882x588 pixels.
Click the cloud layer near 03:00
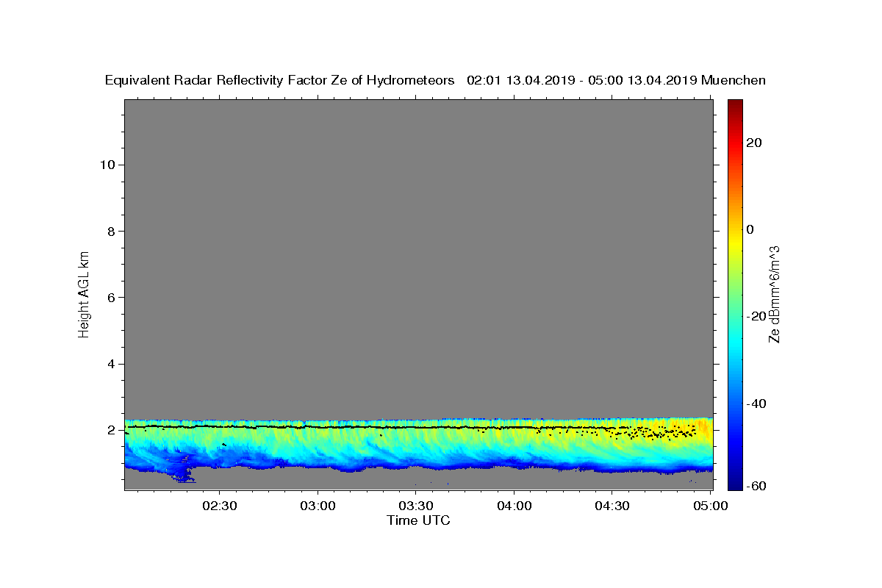pos(318,443)
